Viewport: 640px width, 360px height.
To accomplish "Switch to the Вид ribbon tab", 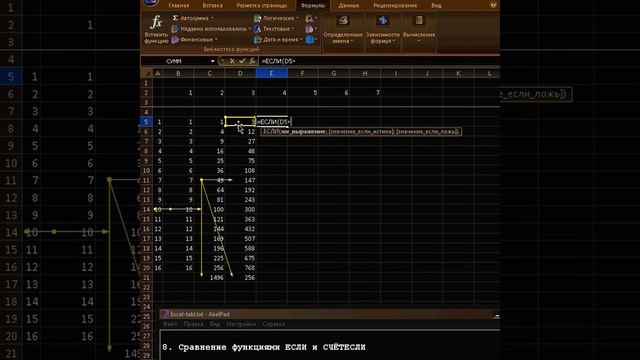I will tap(436, 5).
